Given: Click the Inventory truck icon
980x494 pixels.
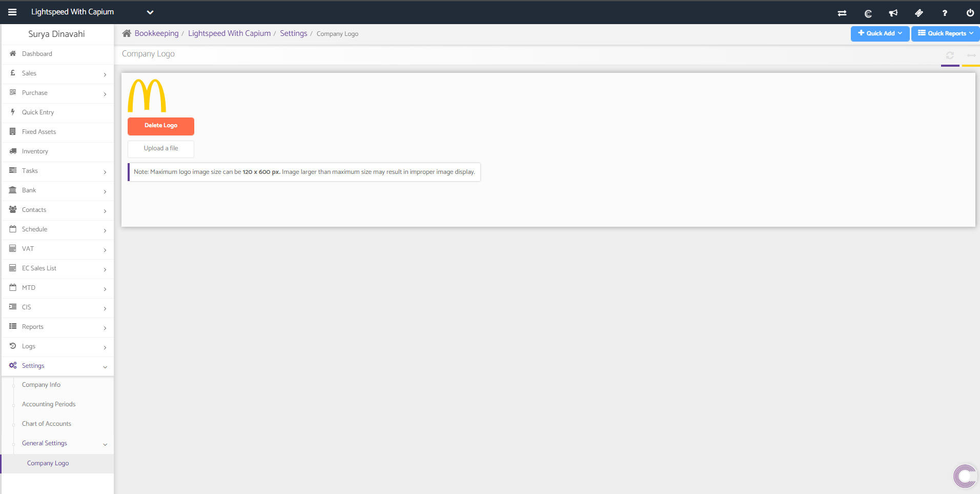Looking at the screenshot, I should point(13,151).
